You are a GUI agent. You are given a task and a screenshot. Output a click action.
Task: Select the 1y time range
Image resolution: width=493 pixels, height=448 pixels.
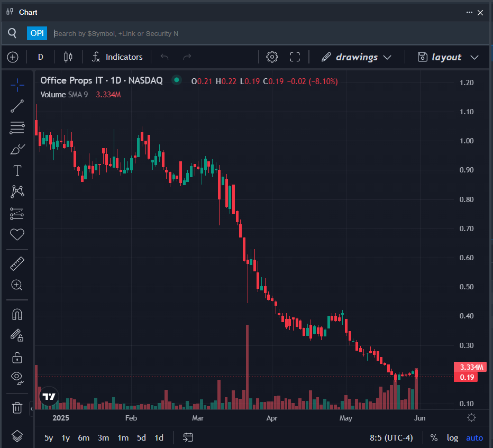[66, 437]
